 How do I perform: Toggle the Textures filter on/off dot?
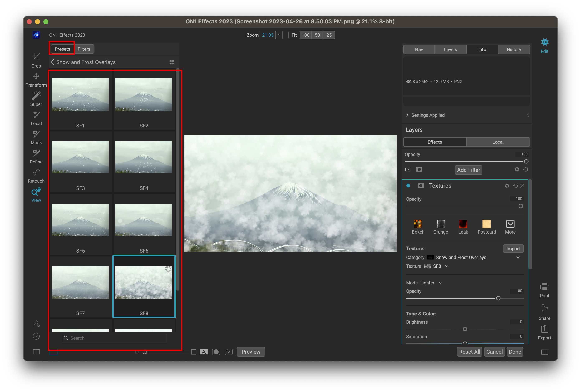tap(408, 186)
